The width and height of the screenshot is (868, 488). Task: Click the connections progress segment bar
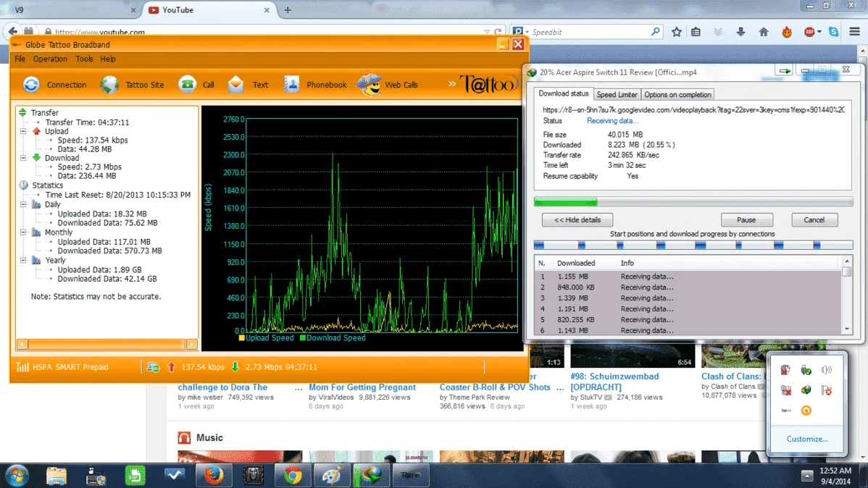pyautogui.click(x=693, y=245)
